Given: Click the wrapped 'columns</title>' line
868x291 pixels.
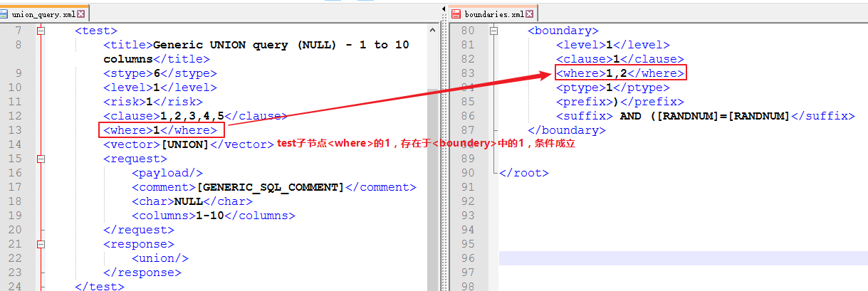Looking at the screenshot, I should point(157,59).
